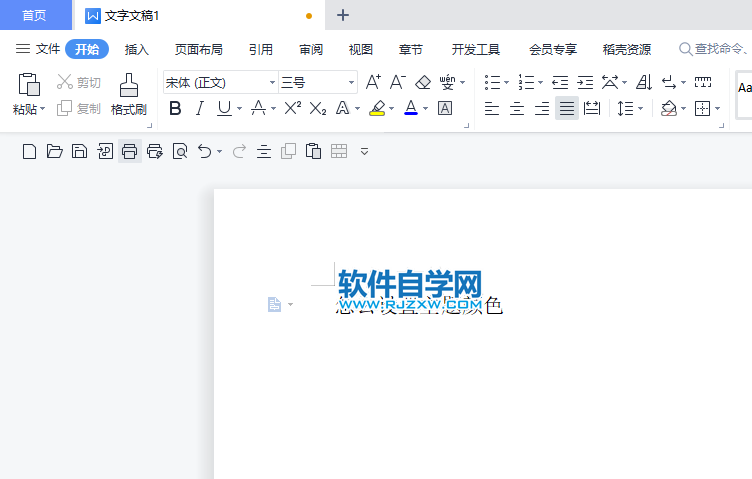Click the sort A-Z icon

click(x=644, y=82)
